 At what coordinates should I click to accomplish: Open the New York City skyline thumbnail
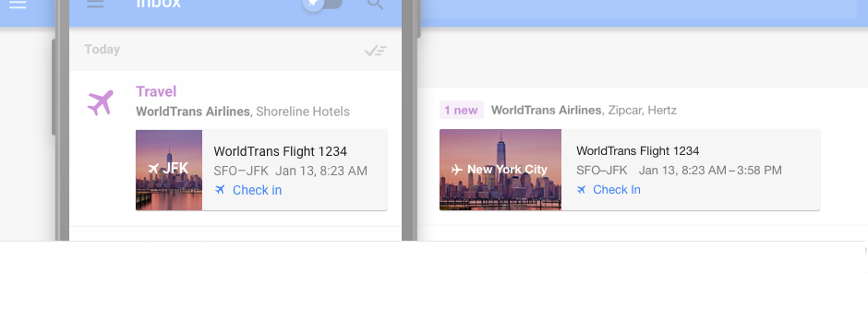500,170
